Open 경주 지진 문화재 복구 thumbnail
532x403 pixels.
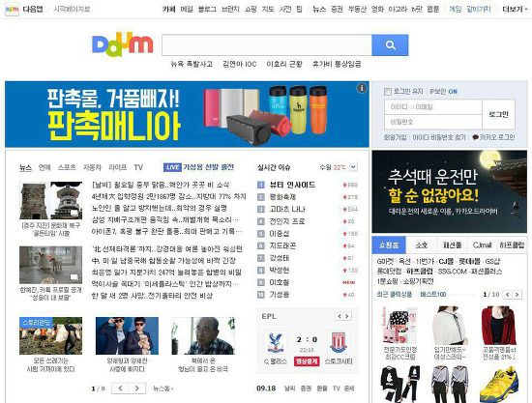click(x=50, y=201)
